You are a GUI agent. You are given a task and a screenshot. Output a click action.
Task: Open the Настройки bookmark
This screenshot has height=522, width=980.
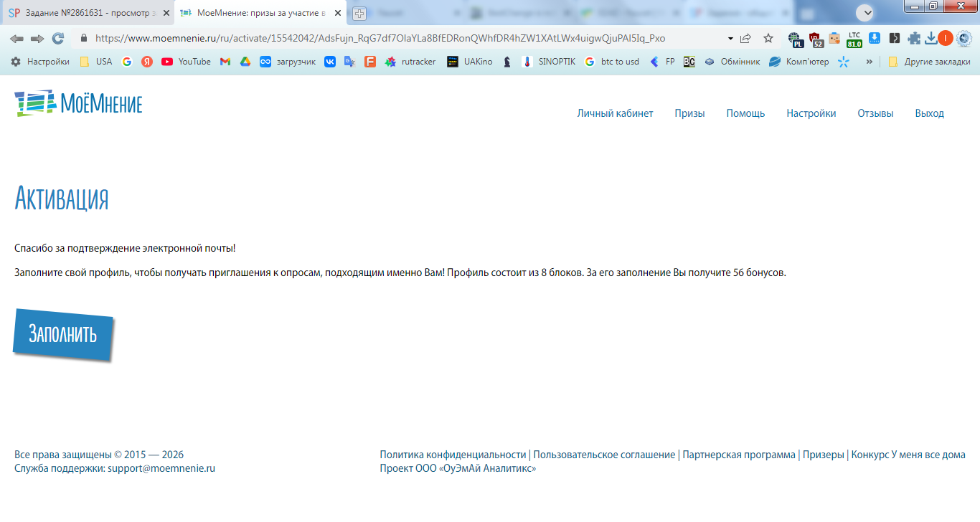[40, 62]
